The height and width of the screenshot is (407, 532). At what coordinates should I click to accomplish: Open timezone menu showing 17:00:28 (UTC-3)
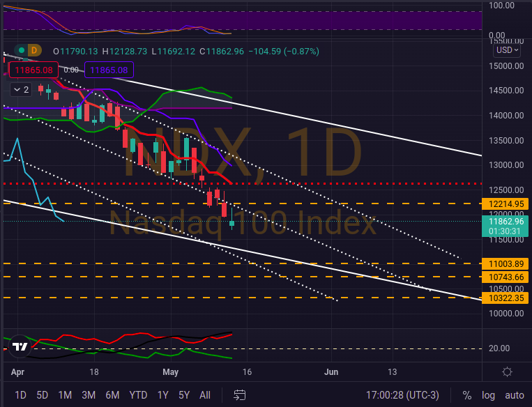(402, 395)
